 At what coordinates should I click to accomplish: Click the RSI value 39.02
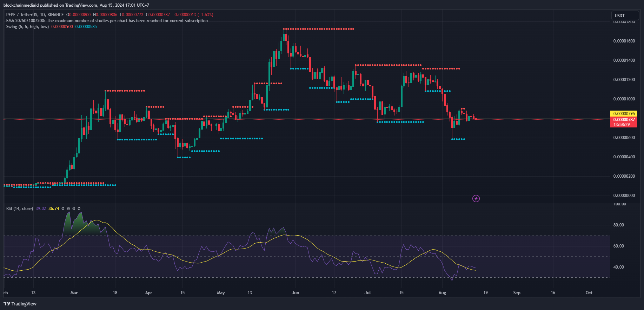41,209
